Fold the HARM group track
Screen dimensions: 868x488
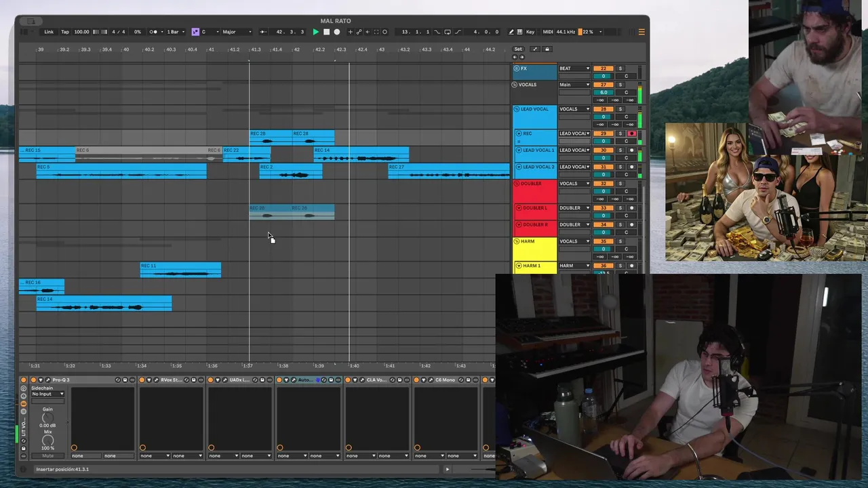click(517, 241)
